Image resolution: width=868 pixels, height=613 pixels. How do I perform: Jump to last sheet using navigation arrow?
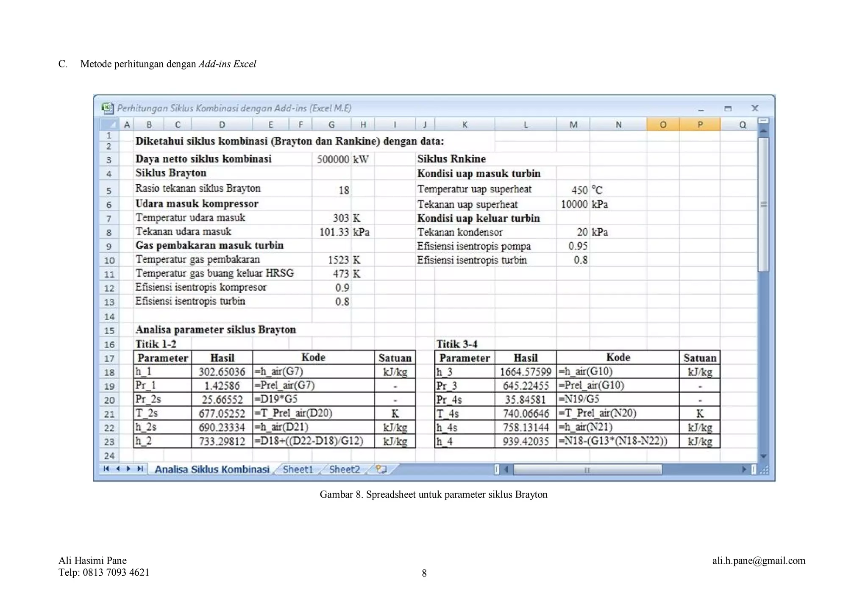140,469
